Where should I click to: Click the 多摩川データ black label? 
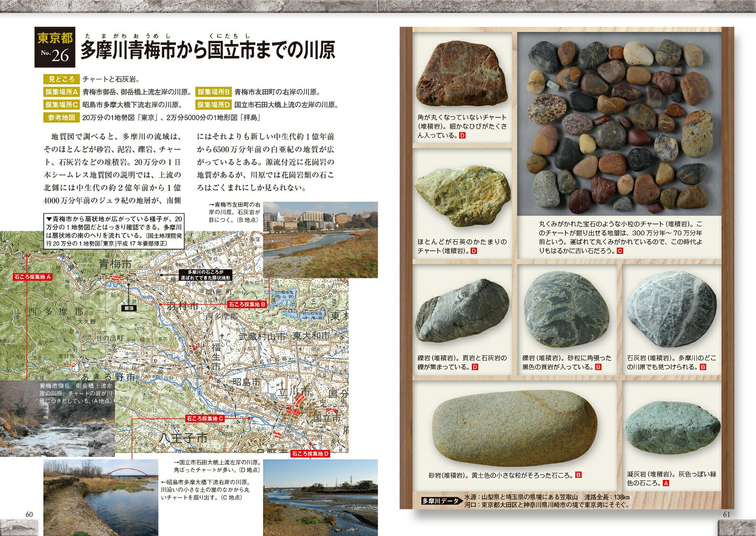440,501
